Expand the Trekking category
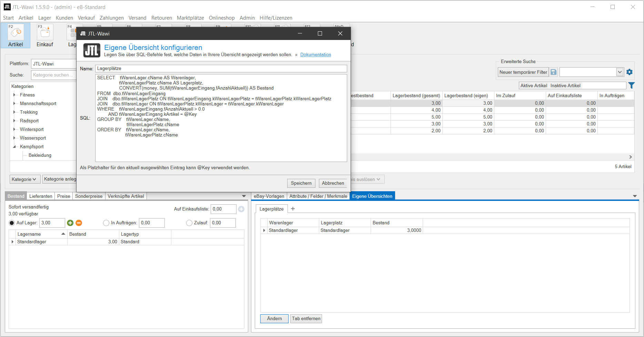 (x=14, y=112)
